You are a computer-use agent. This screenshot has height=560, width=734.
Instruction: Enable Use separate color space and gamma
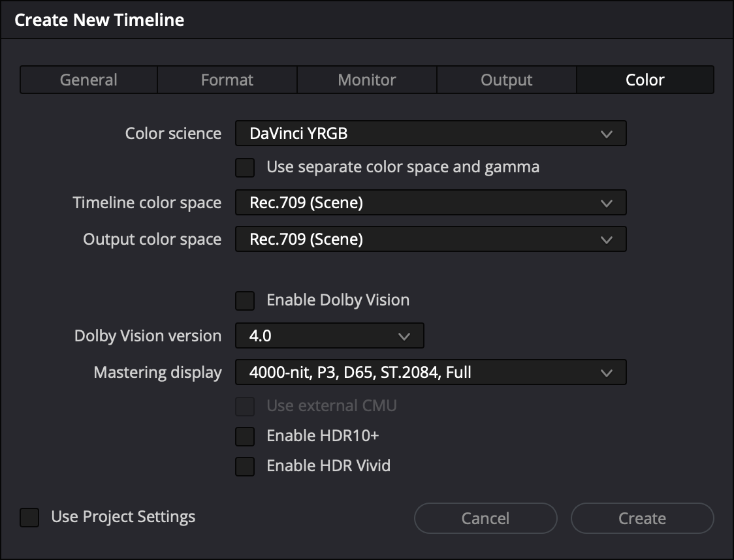point(245,168)
